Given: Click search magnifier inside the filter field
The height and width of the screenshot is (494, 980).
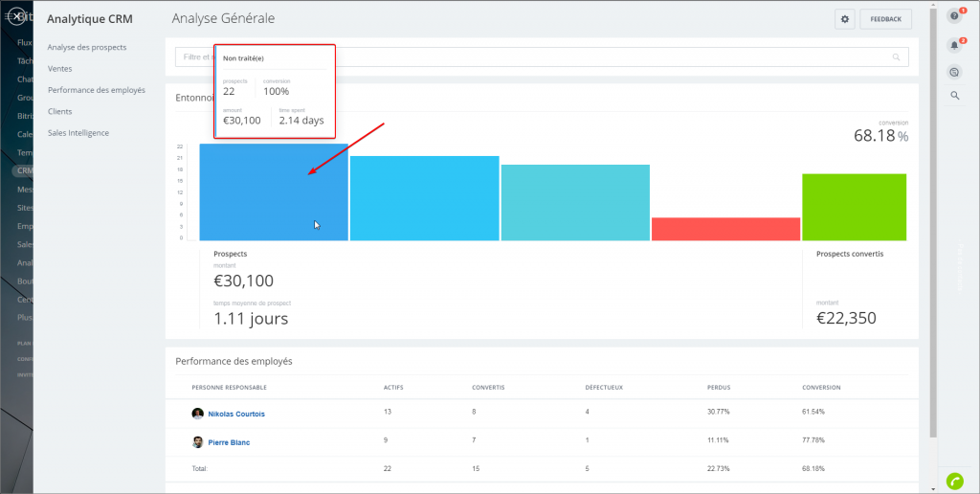Looking at the screenshot, I should 896,57.
